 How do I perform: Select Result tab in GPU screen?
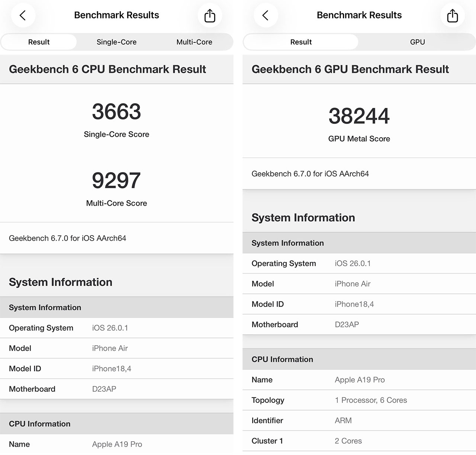301,42
